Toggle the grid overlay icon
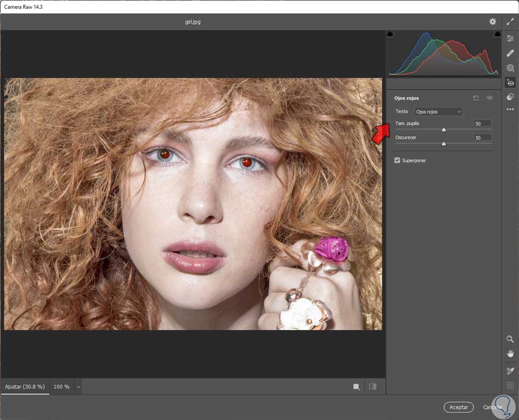 tap(510, 385)
